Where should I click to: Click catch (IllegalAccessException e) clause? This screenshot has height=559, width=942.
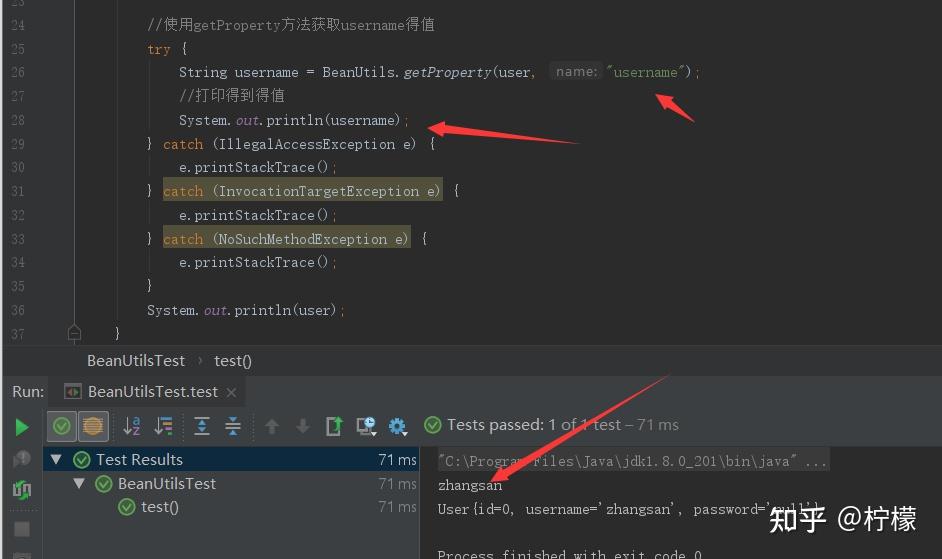pyautogui.click(x=290, y=144)
